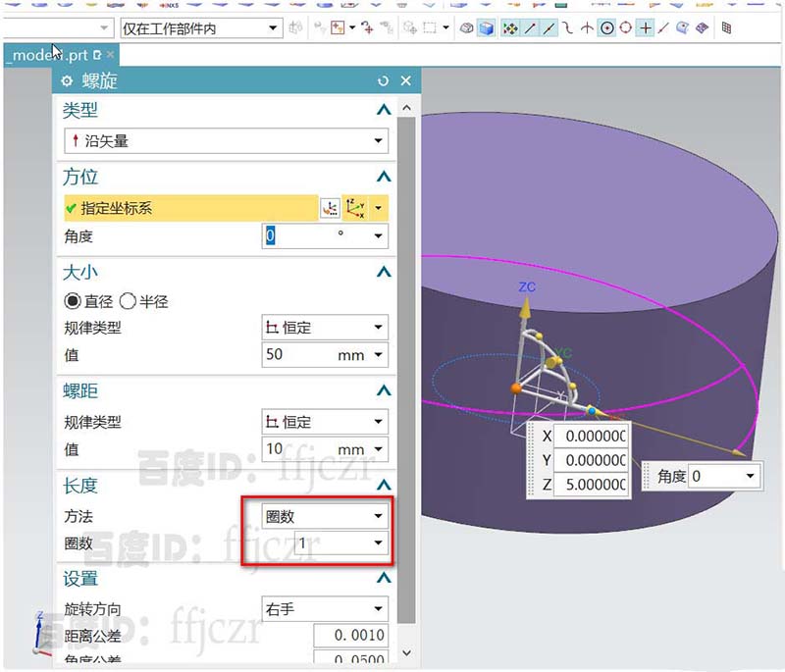
Task: Open the helix dialog settings gear icon
Action: pyautogui.click(x=66, y=81)
